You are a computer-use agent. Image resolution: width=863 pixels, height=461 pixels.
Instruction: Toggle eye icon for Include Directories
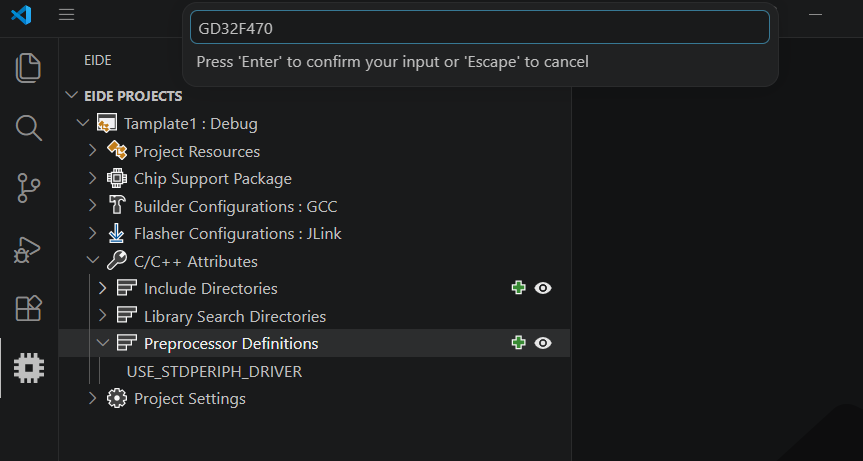pyautogui.click(x=543, y=288)
